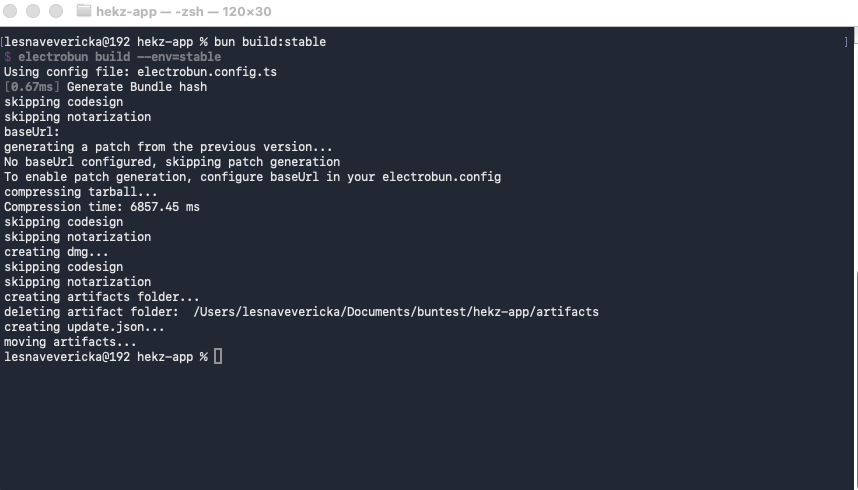Screen dimensions: 858x490
Task: Click the 'Compression time: 6857.45 ms' line
Action: point(102,207)
